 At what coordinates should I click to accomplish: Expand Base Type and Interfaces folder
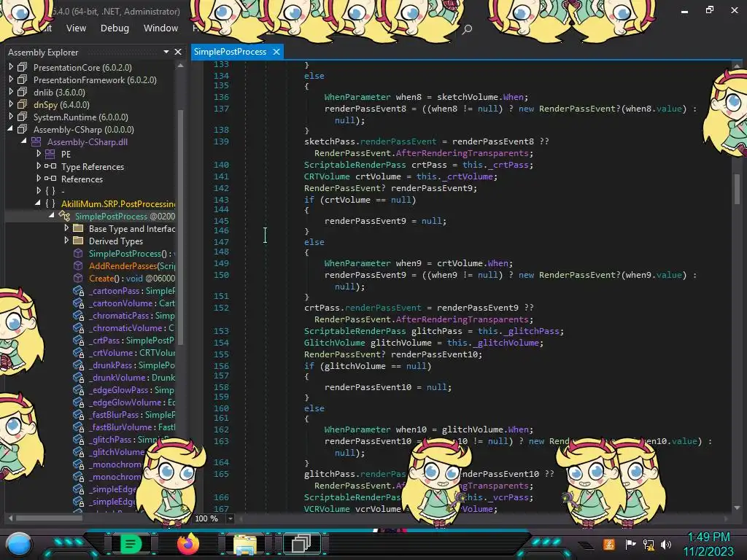pyautogui.click(x=66, y=228)
